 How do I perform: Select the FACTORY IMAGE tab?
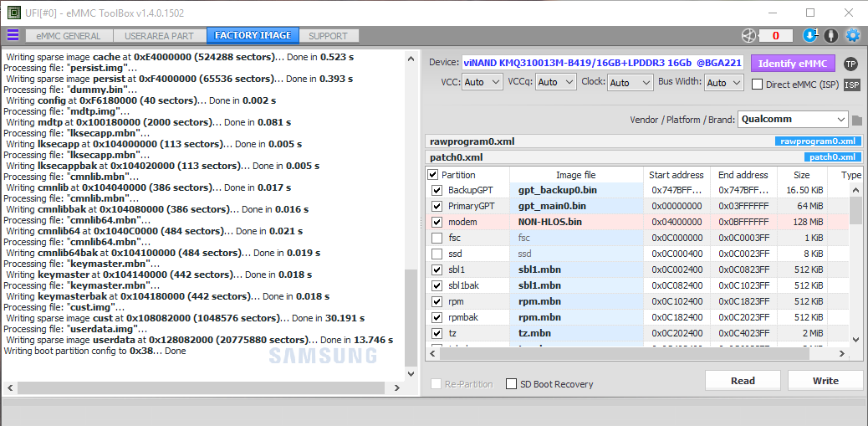[x=253, y=35]
